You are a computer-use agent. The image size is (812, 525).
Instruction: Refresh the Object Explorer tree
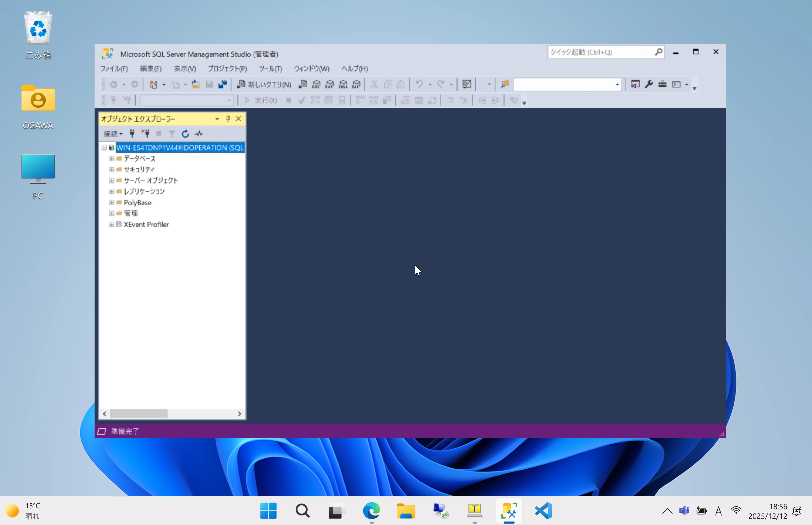tap(185, 134)
